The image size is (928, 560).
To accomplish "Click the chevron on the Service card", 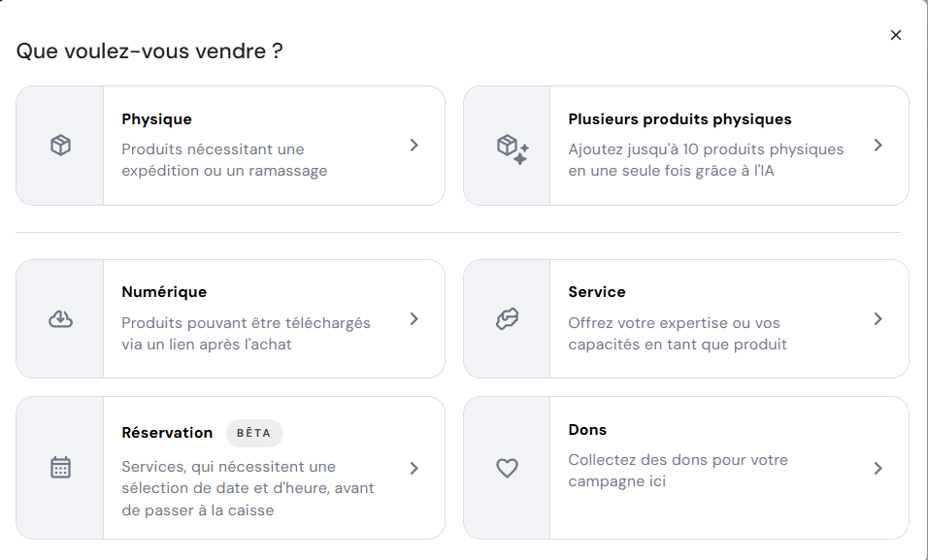I will [878, 317].
